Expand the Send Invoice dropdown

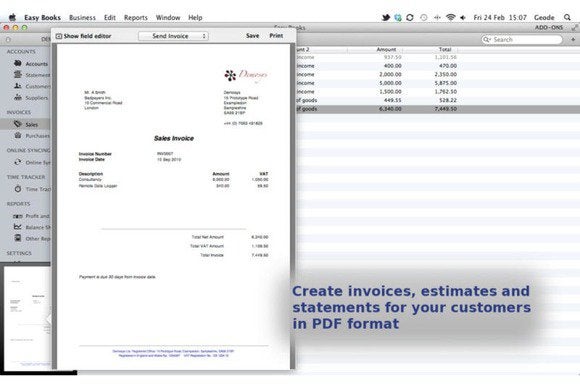click(173, 36)
